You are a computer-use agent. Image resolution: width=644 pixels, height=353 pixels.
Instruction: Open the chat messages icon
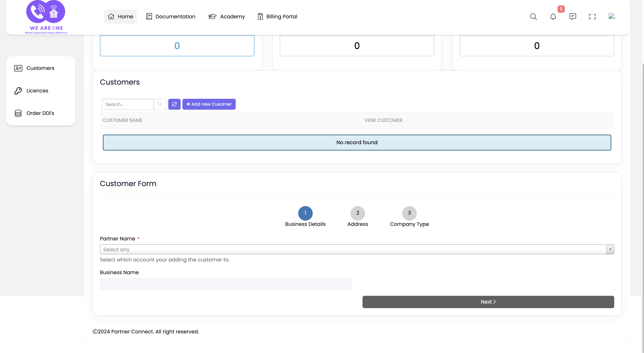tap(573, 17)
